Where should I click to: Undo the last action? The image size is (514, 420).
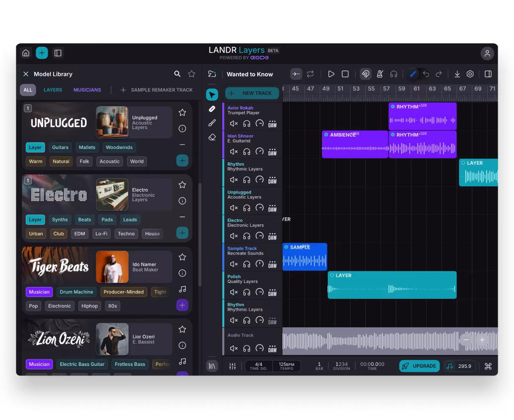[426, 74]
